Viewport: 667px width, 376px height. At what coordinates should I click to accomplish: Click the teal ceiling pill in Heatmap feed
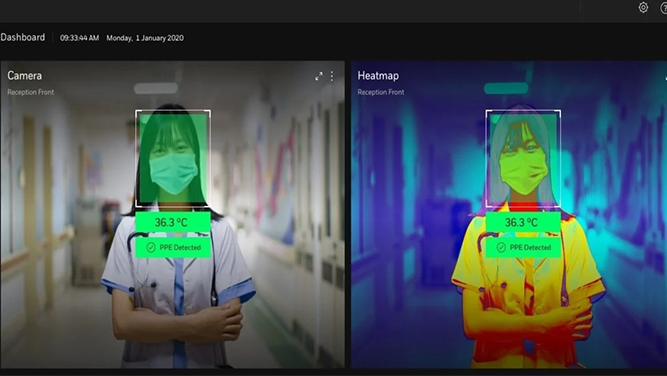(506, 88)
